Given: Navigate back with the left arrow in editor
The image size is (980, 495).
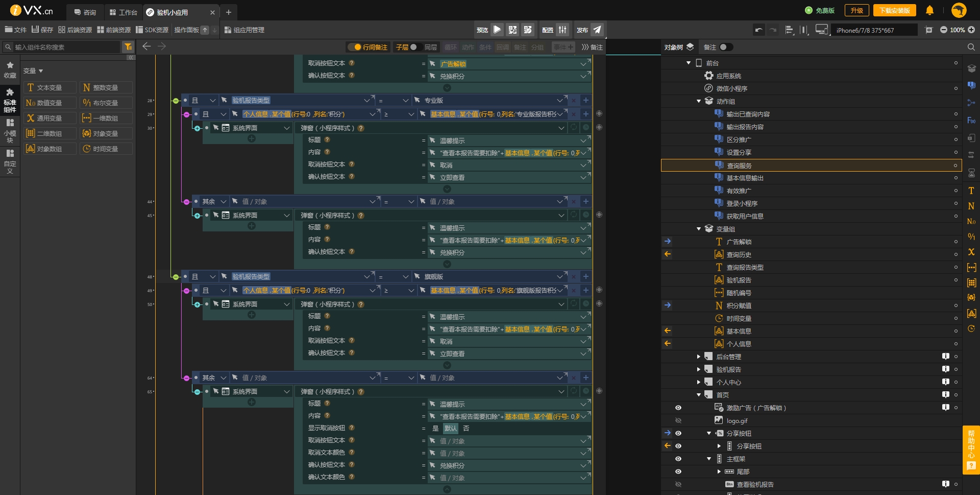Looking at the screenshot, I should coord(146,46).
